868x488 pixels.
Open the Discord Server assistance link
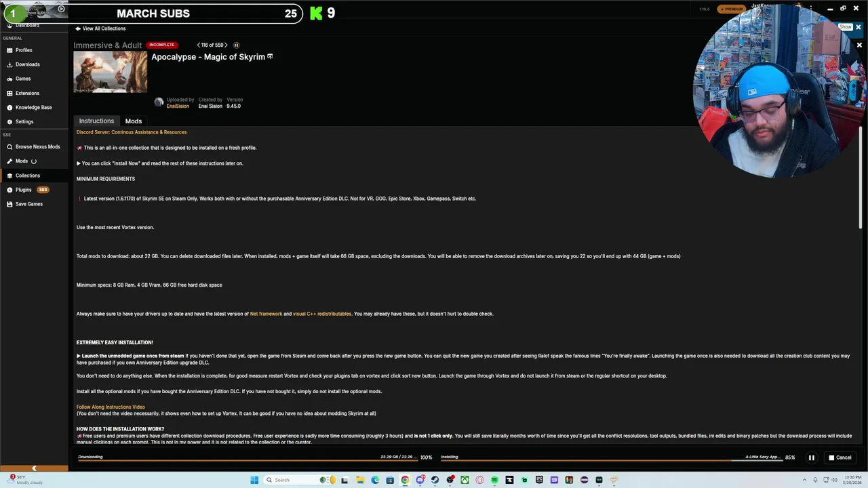(132, 132)
